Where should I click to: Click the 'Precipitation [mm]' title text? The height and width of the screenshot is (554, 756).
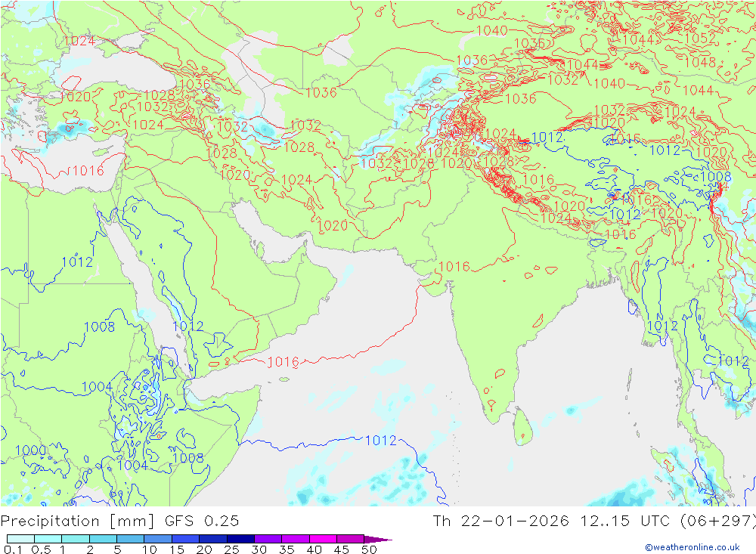[77, 522]
